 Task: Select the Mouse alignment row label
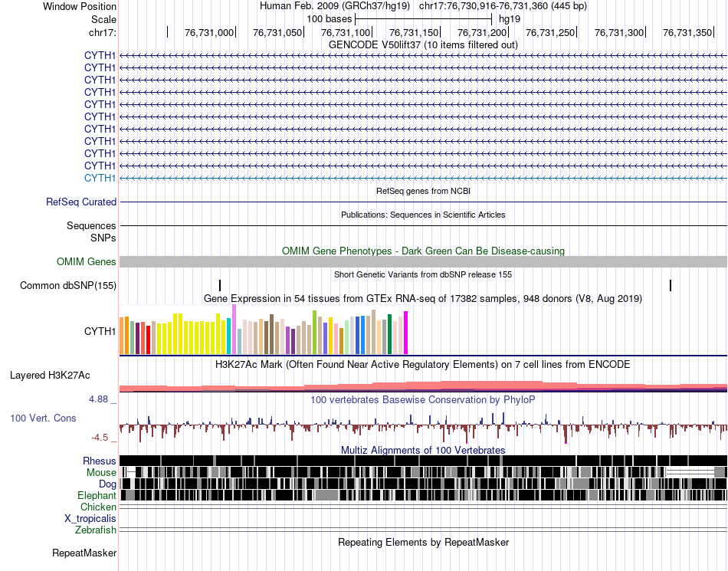(101, 473)
